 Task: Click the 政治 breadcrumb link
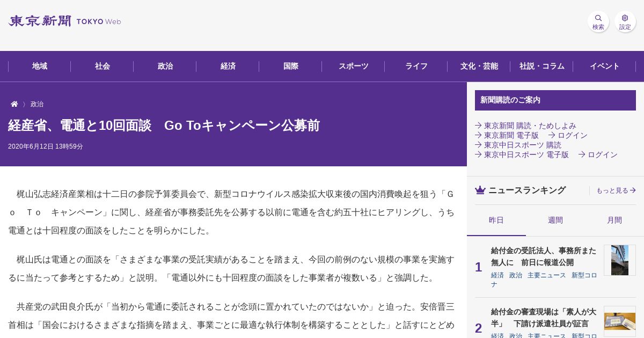[37, 104]
